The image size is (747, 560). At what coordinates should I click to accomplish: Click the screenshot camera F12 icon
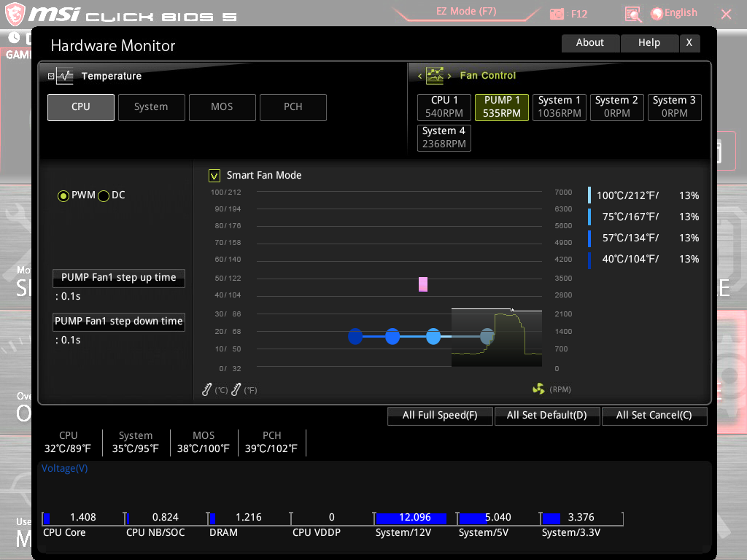point(557,15)
